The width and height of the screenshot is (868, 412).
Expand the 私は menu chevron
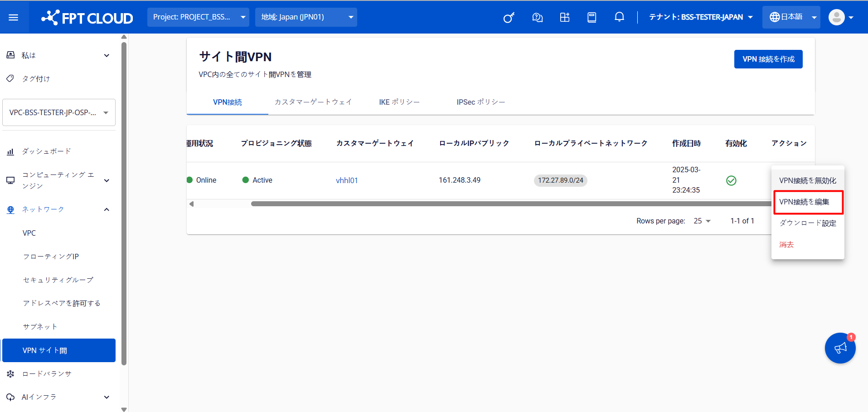tap(107, 55)
